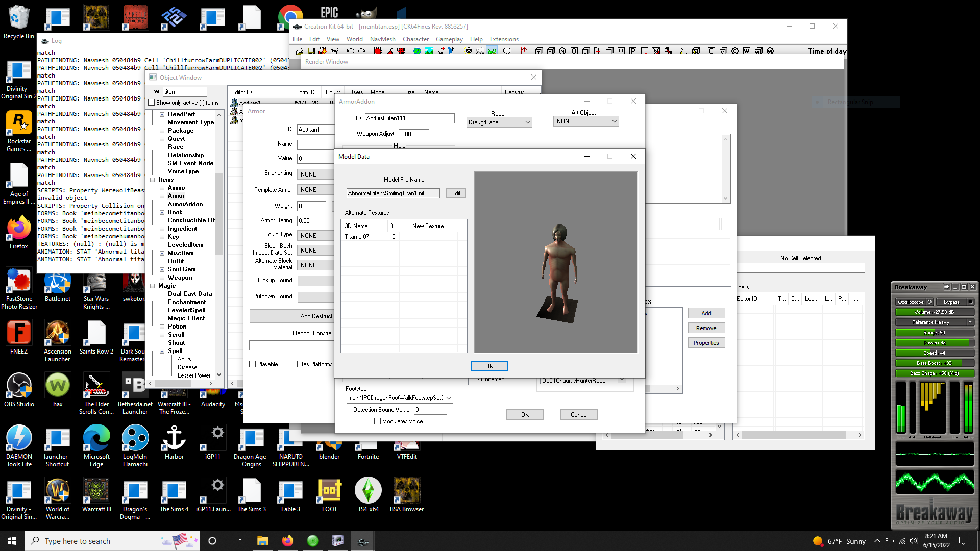Open the Character menu
This screenshot has width=980, height=551.
point(415,39)
